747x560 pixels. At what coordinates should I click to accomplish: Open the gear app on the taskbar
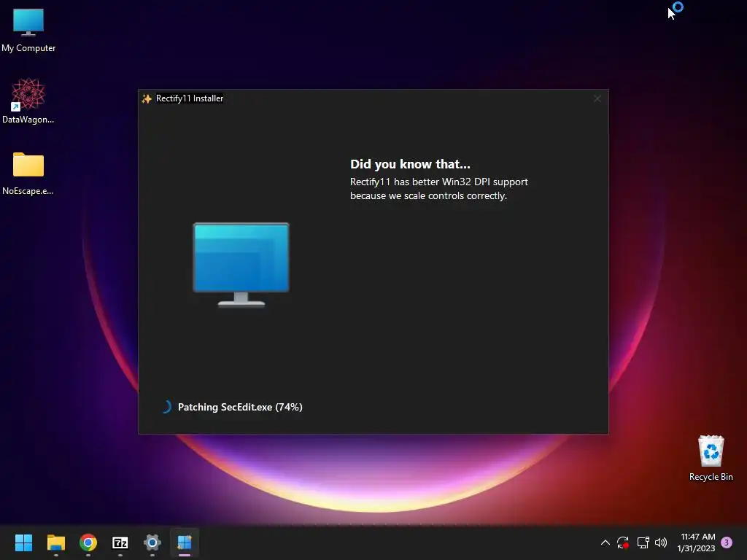pyautogui.click(x=152, y=542)
